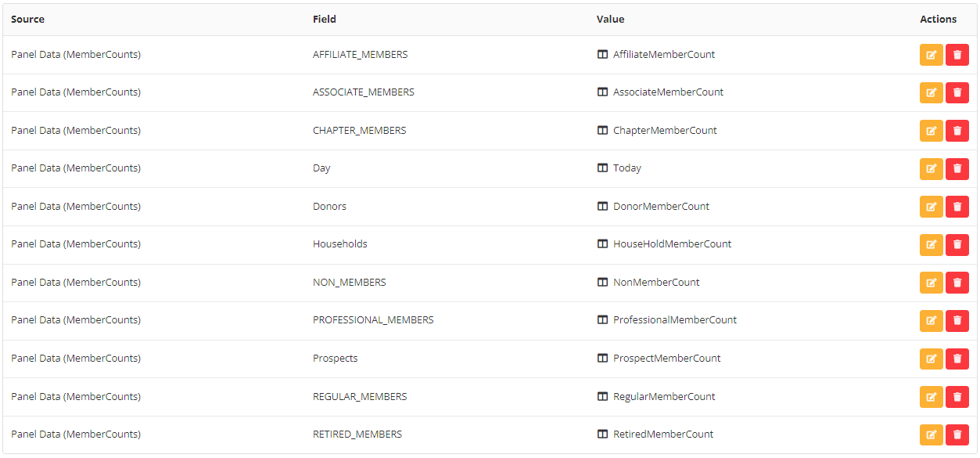
Task: Click the Value column header
Action: pos(610,20)
